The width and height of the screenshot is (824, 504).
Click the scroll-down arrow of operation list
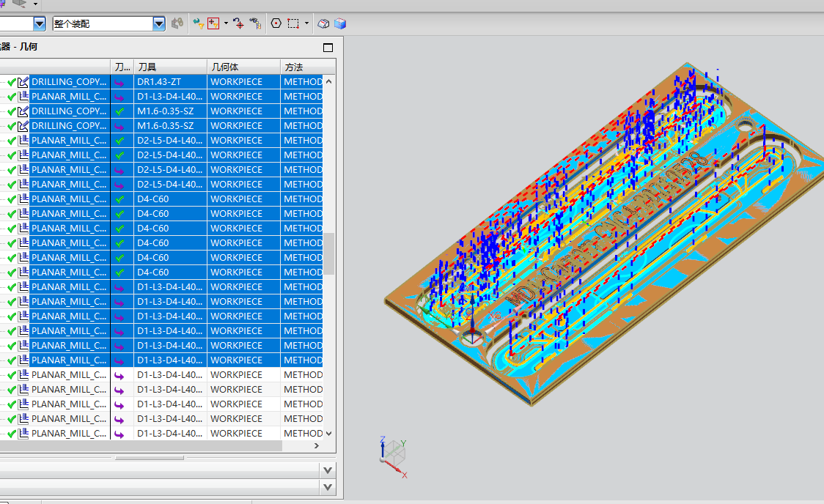[328, 433]
